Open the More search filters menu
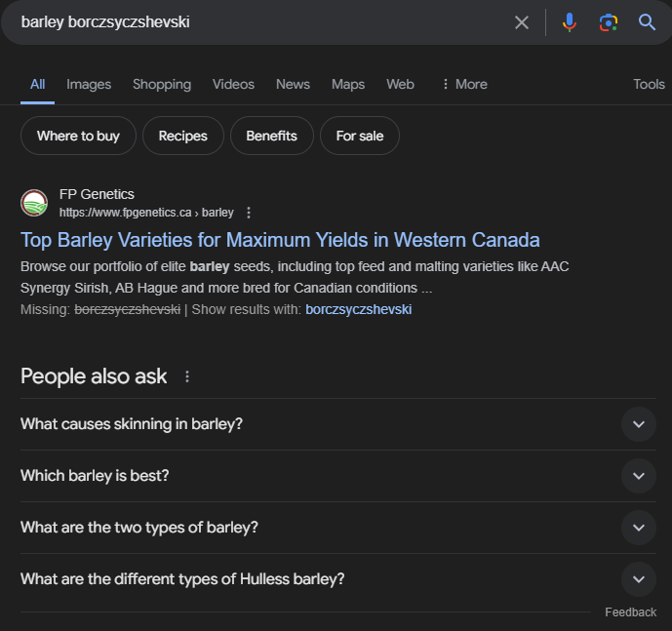The height and width of the screenshot is (631, 672). [465, 84]
